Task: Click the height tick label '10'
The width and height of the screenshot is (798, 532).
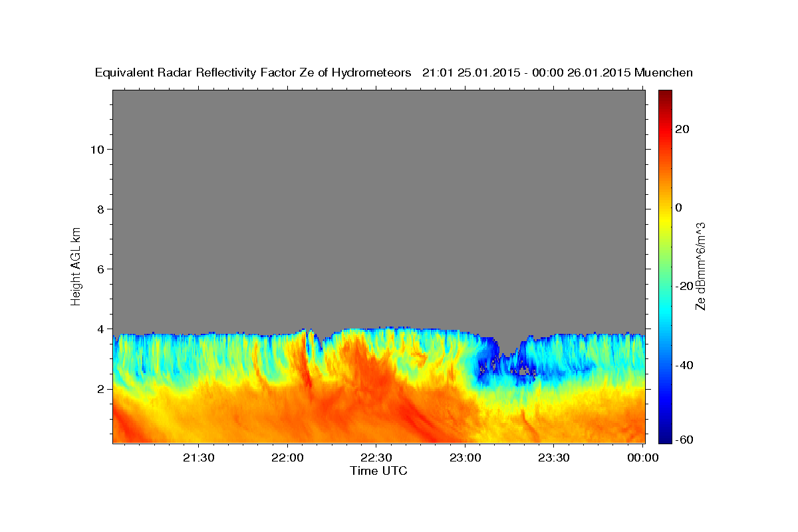Action: (x=97, y=149)
